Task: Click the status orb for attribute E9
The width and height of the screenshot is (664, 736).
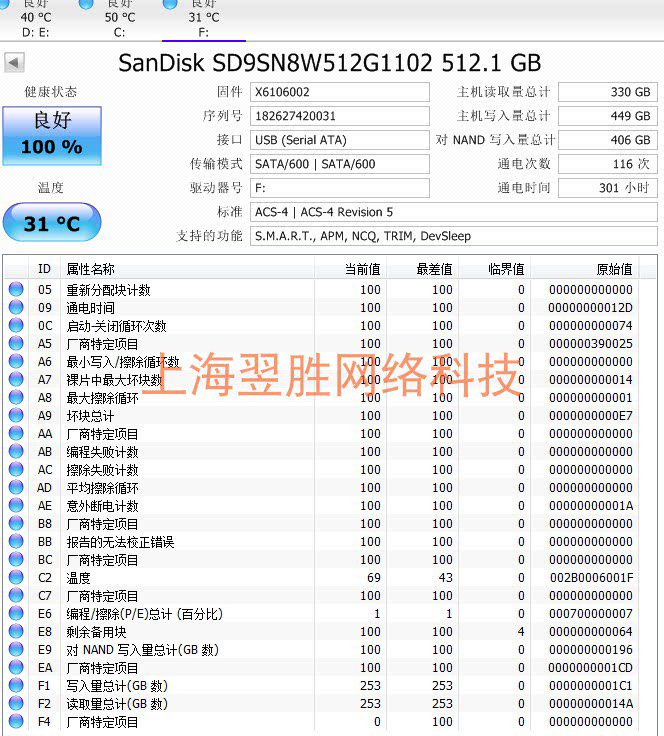Action: [x=16, y=649]
